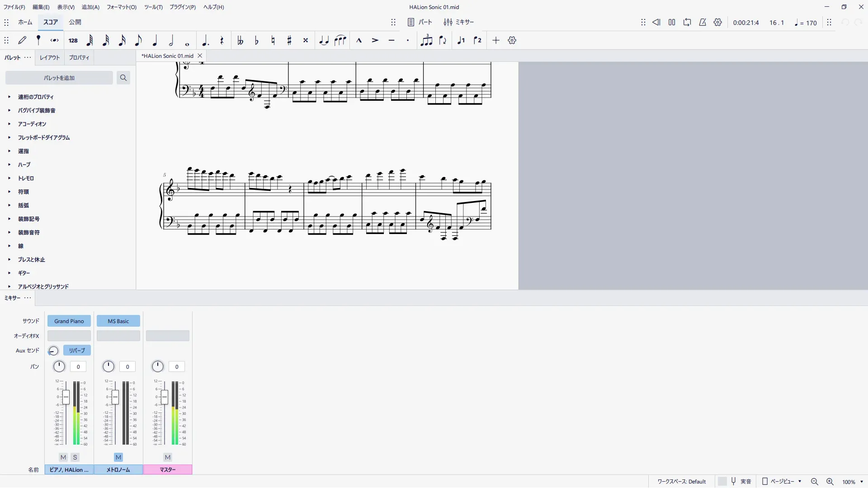868x488 pixels.
Task: Select the quarter note duration
Action: [155, 40]
